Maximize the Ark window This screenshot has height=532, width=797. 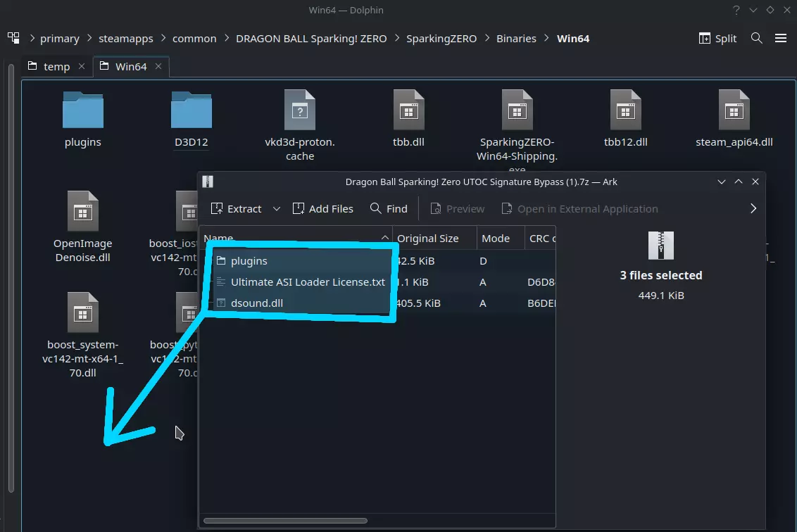(739, 182)
